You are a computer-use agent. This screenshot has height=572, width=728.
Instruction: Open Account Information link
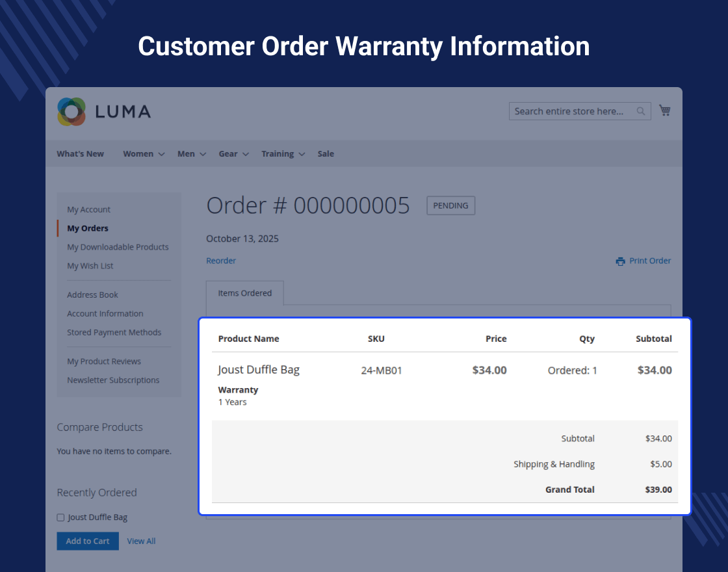pos(105,313)
